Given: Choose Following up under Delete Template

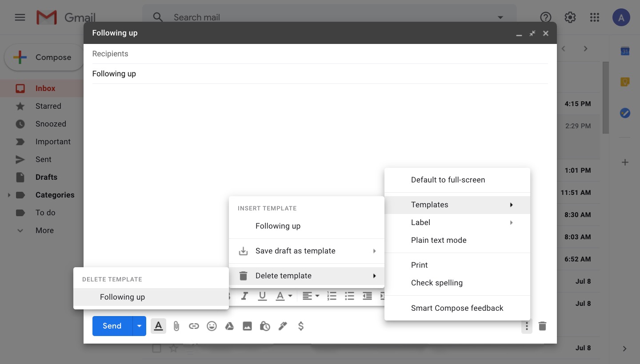Looking at the screenshot, I should [x=122, y=297].
